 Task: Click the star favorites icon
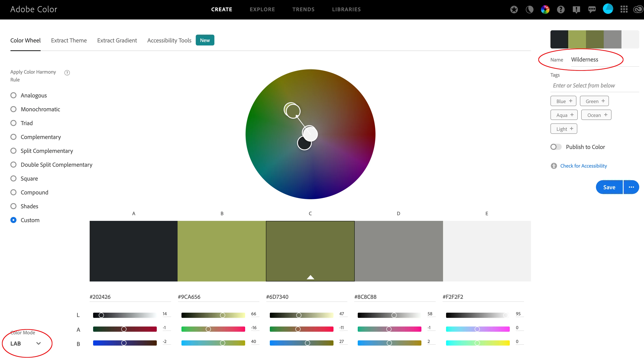pos(514,10)
